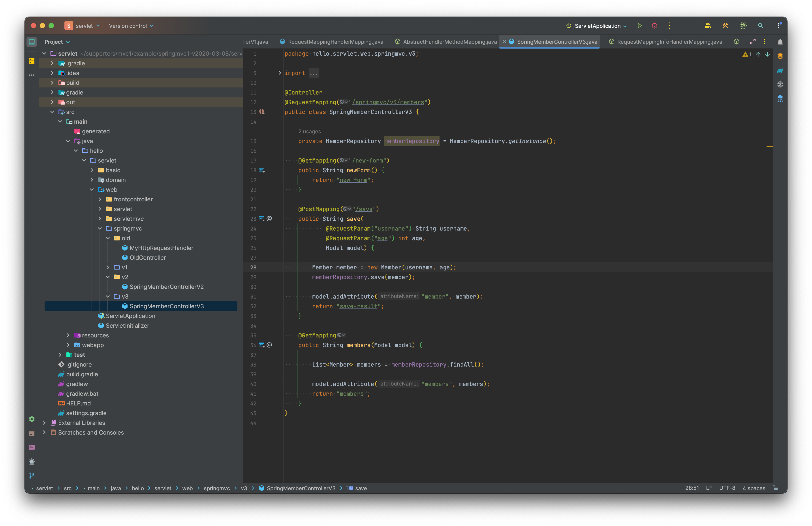Select OldController class in tree

click(147, 258)
